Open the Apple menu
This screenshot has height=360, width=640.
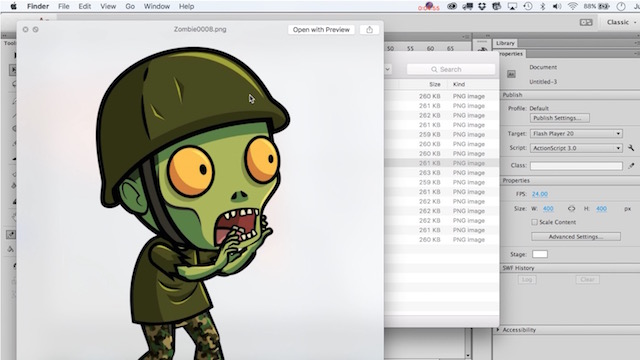pyautogui.click(x=13, y=6)
